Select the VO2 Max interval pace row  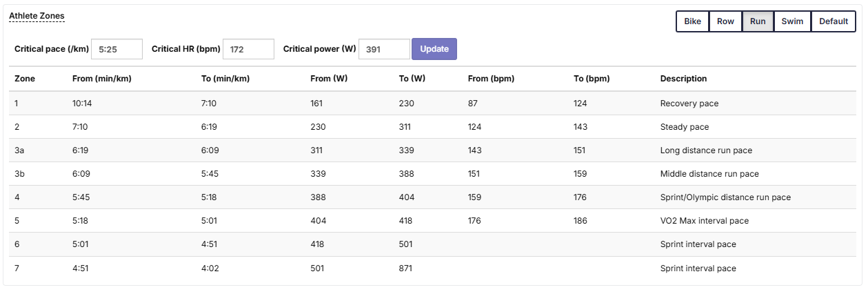(x=434, y=221)
